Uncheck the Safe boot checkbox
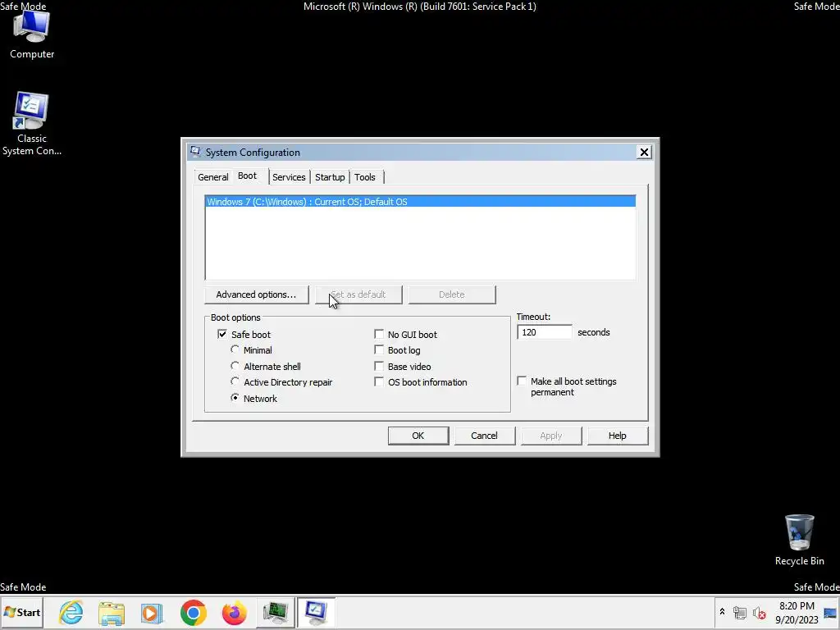840x630 pixels. click(222, 335)
